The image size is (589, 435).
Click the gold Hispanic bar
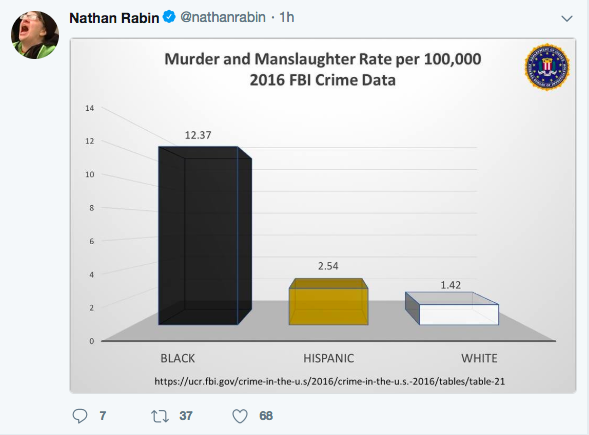[x=329, y=302]
